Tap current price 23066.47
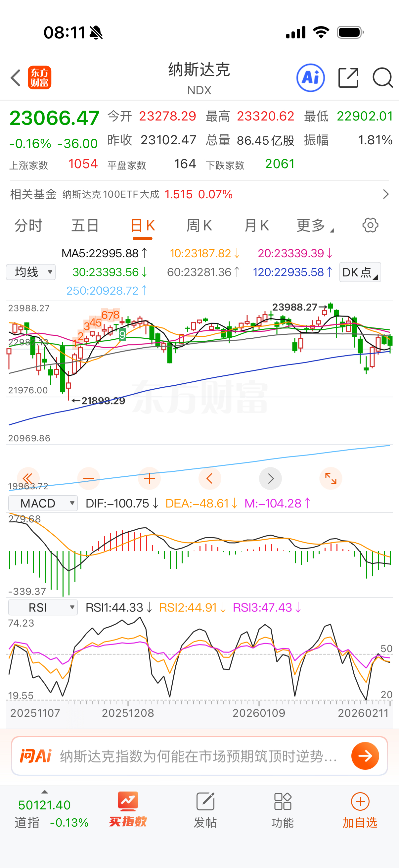Viewport: 399px width, 868px height. click(x=54, y=118)
